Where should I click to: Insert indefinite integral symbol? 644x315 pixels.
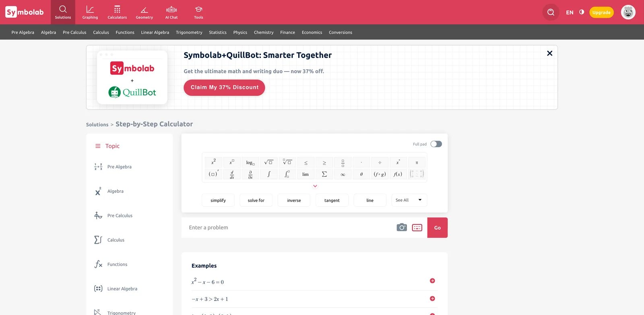(x=269, y=174)
